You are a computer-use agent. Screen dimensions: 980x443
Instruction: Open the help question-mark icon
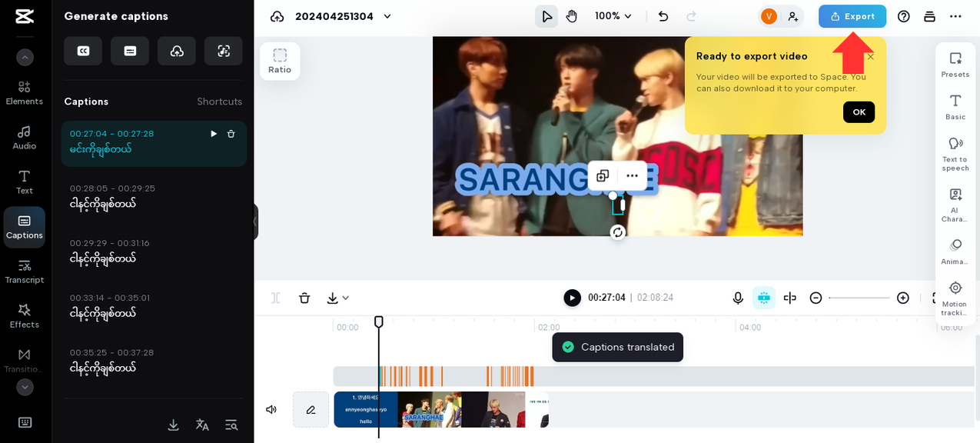904,16
